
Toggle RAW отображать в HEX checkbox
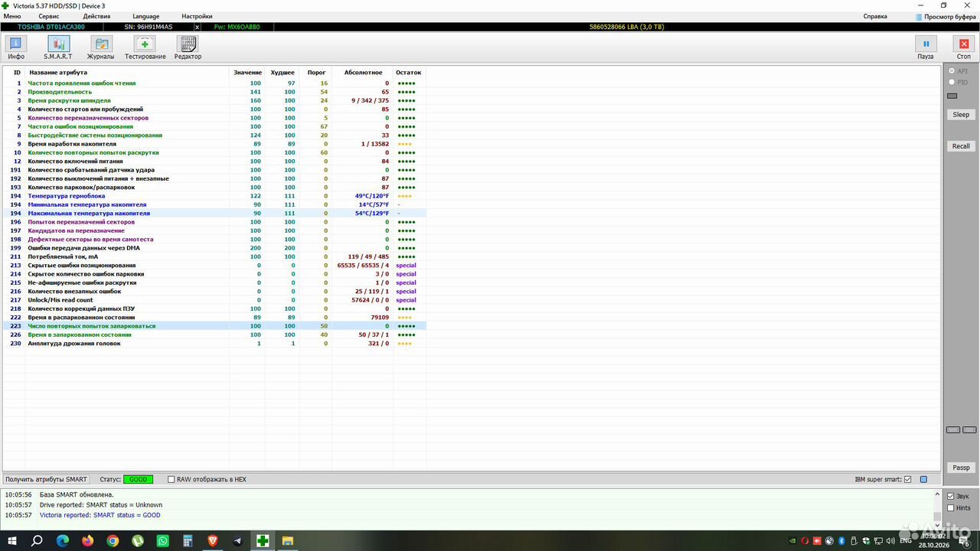click(171, 480)
